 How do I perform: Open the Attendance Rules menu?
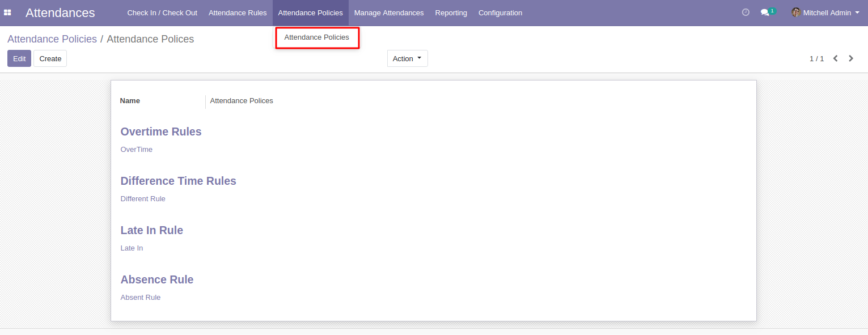pyautogui.click(x=238, y=12)
